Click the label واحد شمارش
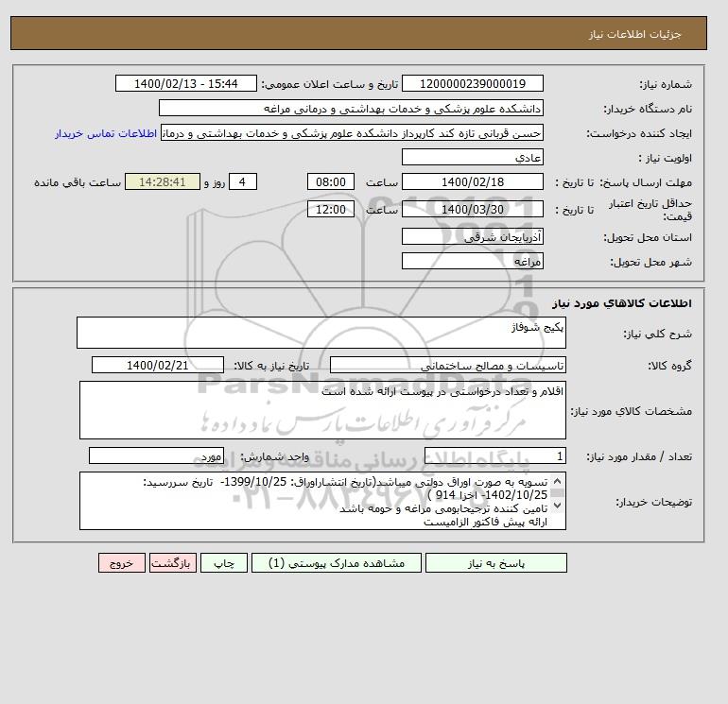The height and width of the screenshot is (704, 728). (274, 457)
